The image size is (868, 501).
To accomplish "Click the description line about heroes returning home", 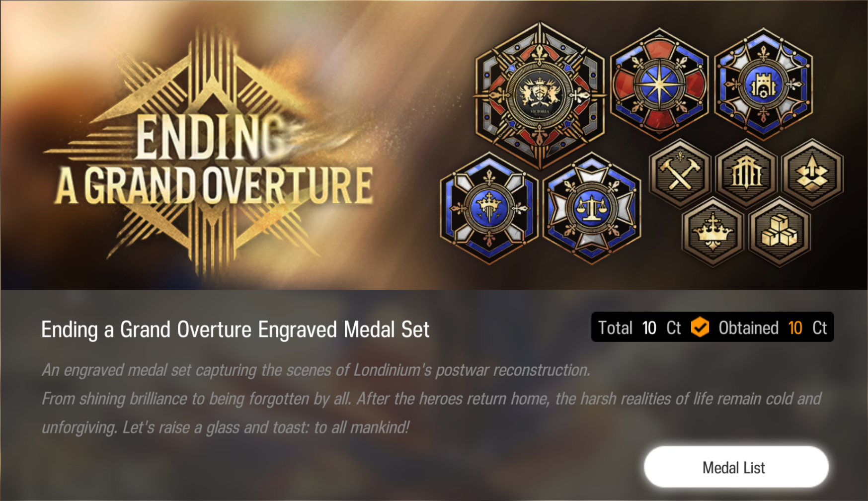I will pyautogui.click(x=431, y=399).
